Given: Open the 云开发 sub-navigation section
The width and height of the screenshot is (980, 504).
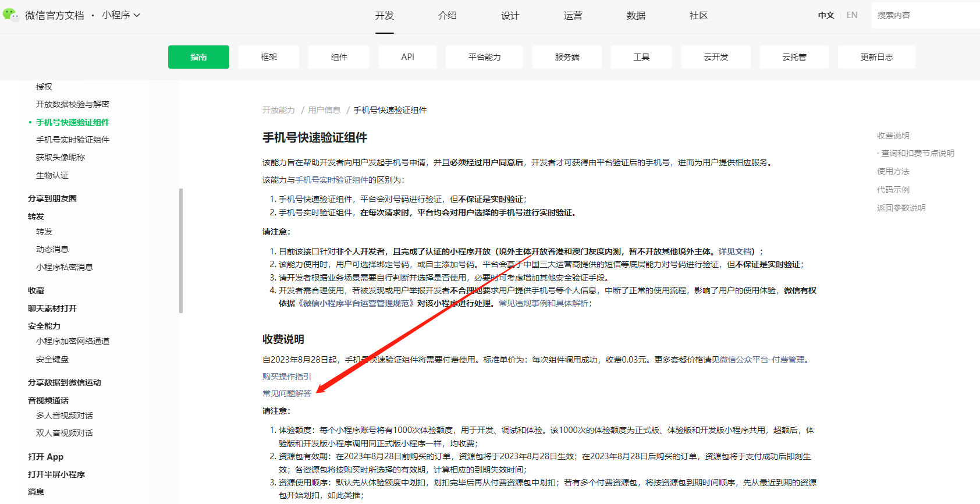Looking at the screenshot, I should 716,57.
